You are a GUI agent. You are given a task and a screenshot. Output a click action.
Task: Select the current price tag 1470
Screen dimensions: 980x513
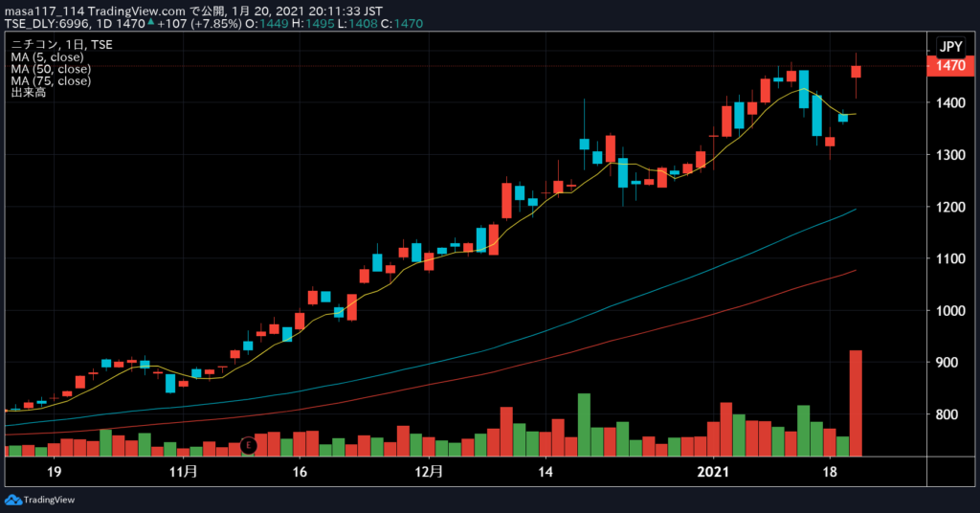coord(950,66)
